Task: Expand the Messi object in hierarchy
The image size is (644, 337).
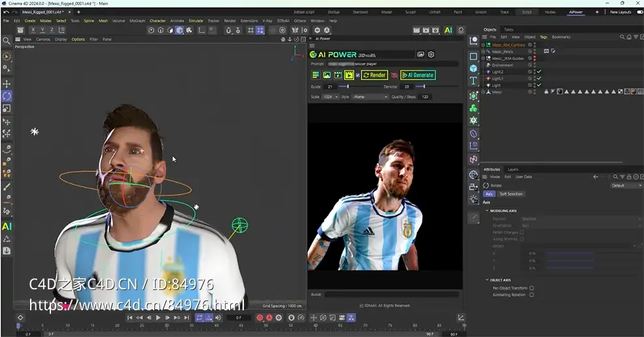Action: click(483, 92)
